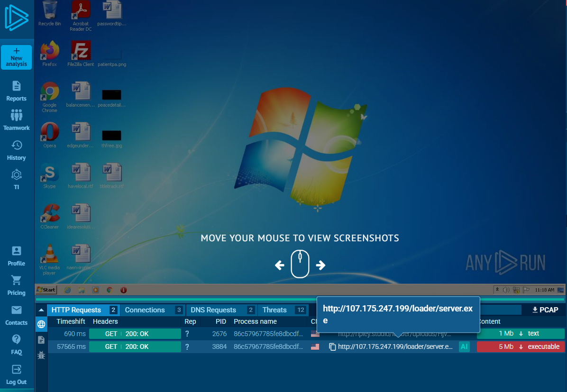
Task: Click the Acrobat Reader DC desktop icon
Action: 81,16
